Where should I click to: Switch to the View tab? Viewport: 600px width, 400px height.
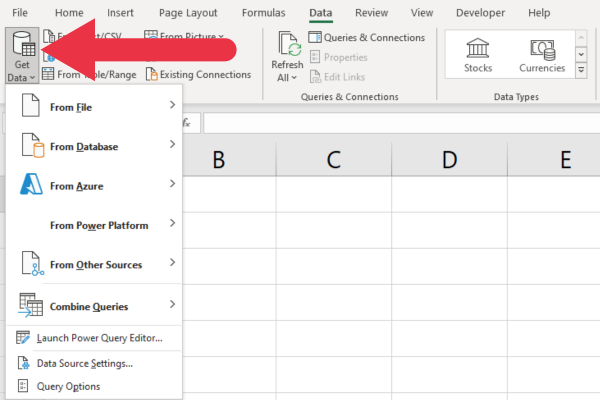[422, 13]
